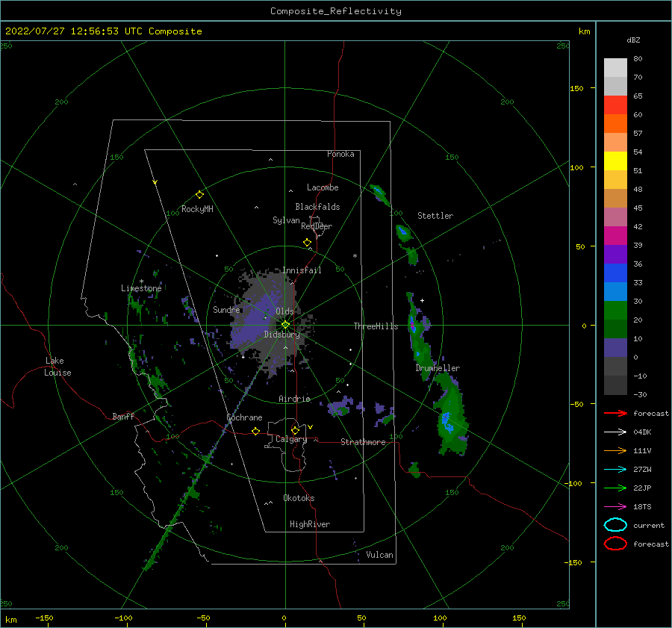Select the Strathmore label
The image size is (672, 628).
[x=363, y=442]
